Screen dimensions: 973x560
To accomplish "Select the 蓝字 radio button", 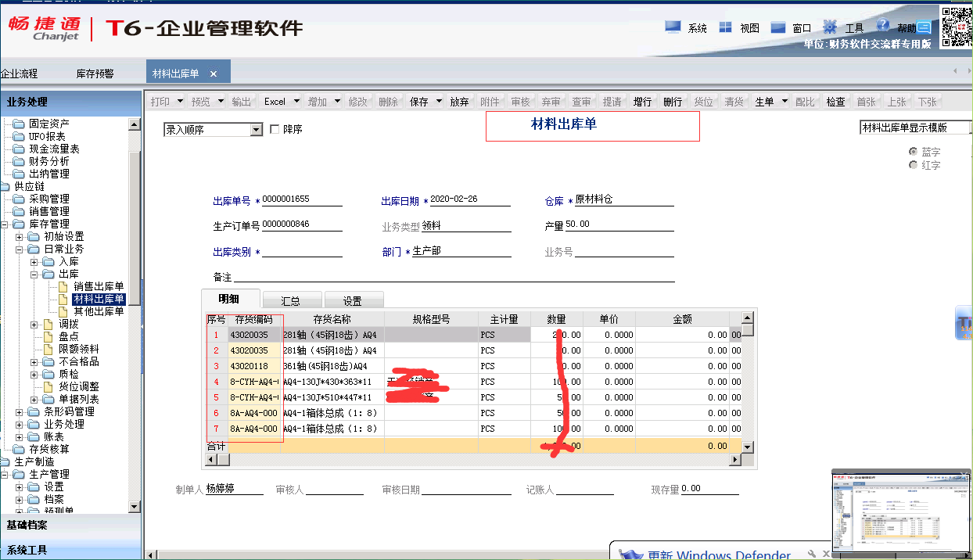I will click(x=913, y=152).
